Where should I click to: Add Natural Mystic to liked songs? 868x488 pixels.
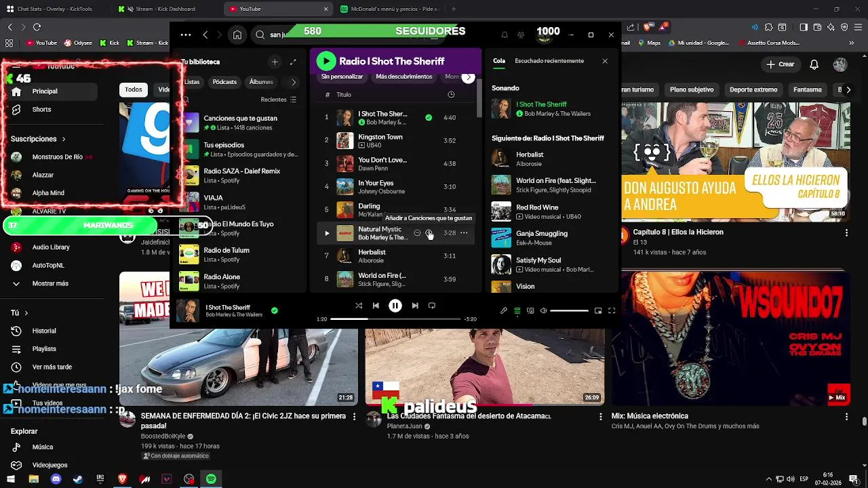pos(429,233)
